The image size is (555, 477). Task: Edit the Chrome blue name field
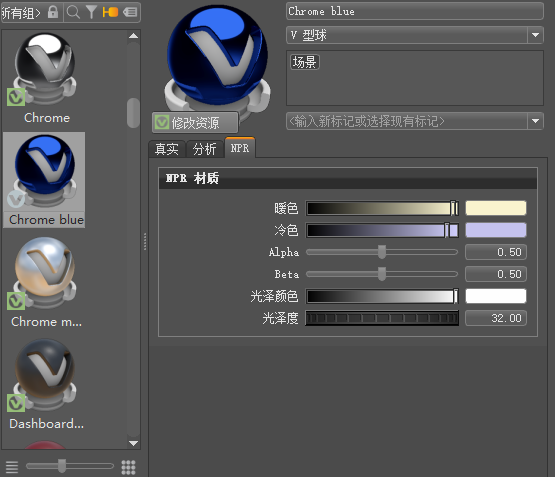[414, 11]
